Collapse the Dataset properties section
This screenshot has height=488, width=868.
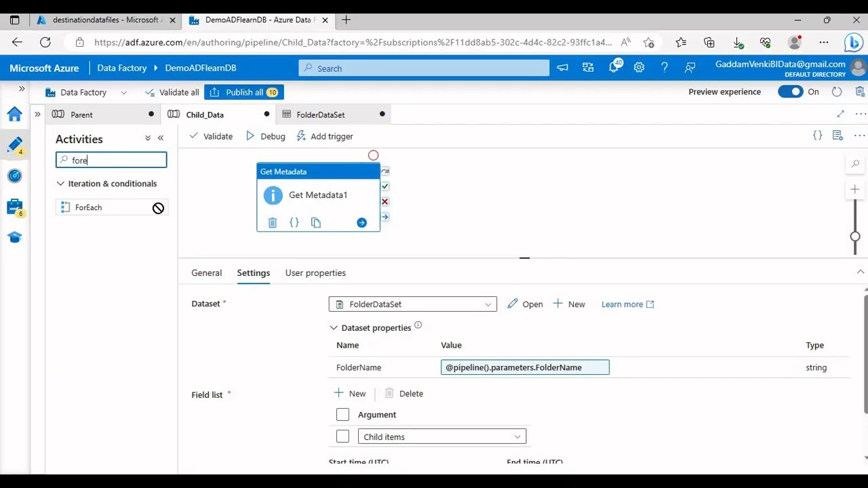point(334,328)
